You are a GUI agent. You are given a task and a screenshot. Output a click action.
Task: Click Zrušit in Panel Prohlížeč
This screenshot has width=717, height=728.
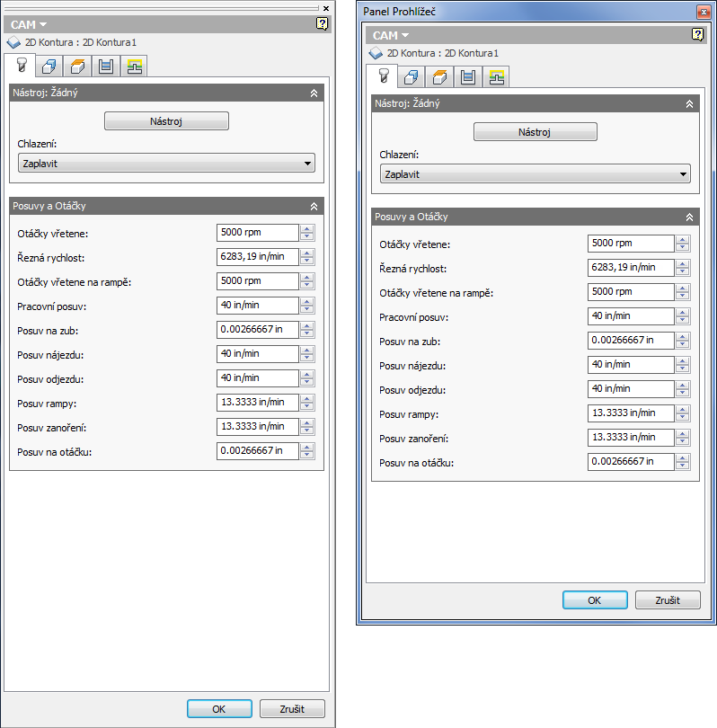pos(668,600)
